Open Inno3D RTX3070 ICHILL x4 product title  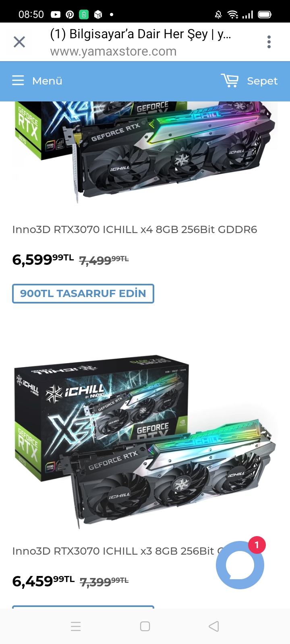click(x=135, y=229)
